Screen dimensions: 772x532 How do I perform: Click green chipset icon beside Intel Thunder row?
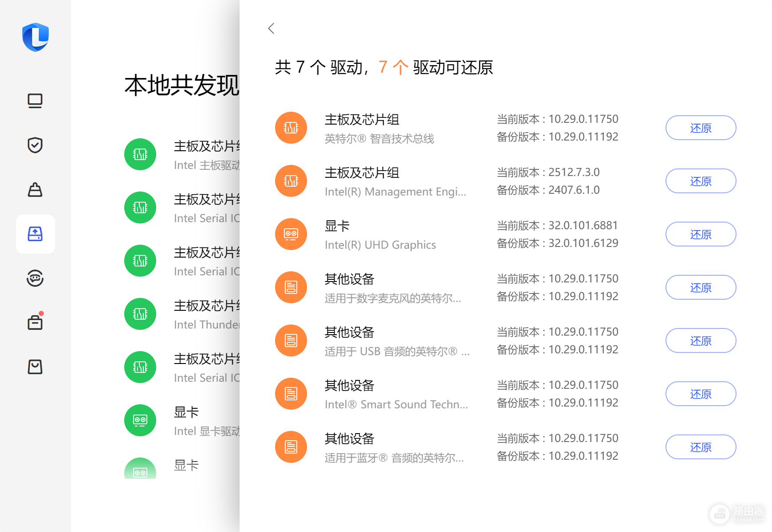140,314
